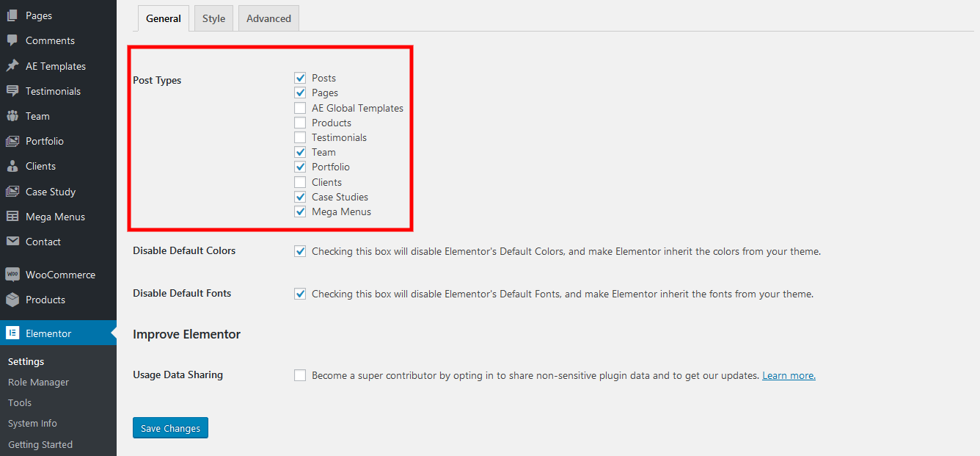Image resolution: width=980 pixels, height=456 pixels.
Task: Open the Advanced tab
Action: coord(268,18)
